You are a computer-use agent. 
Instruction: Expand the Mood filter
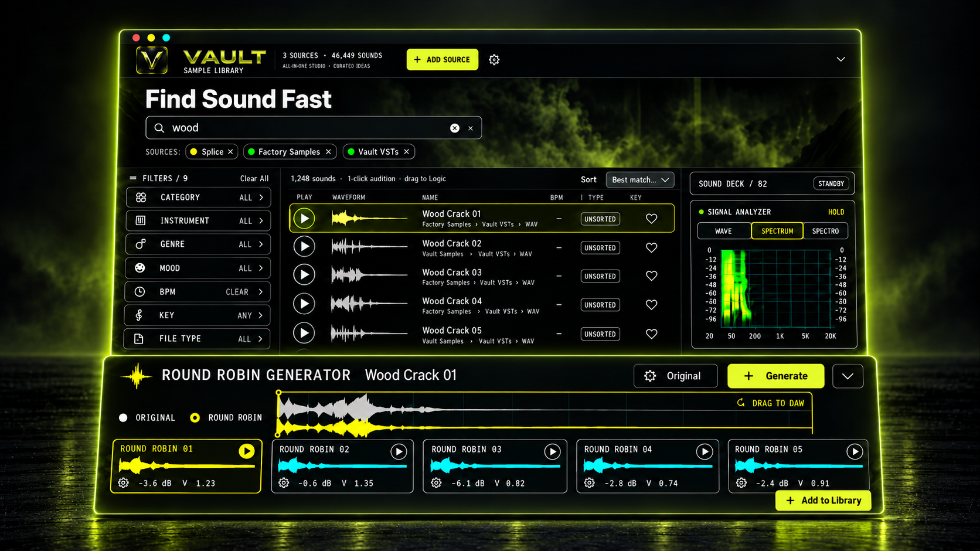tap(198, 268)
